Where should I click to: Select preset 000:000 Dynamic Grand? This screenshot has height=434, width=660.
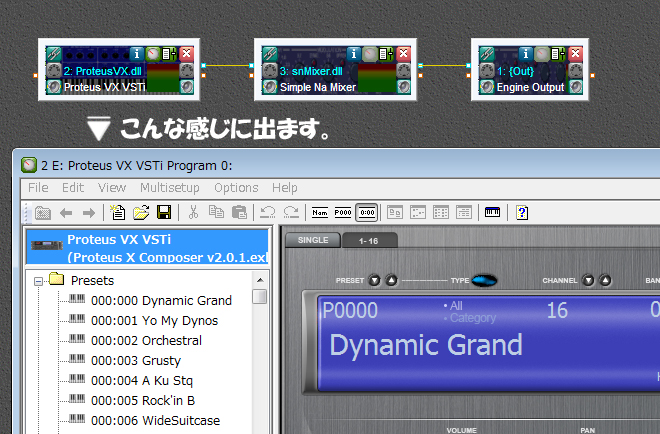161,301
